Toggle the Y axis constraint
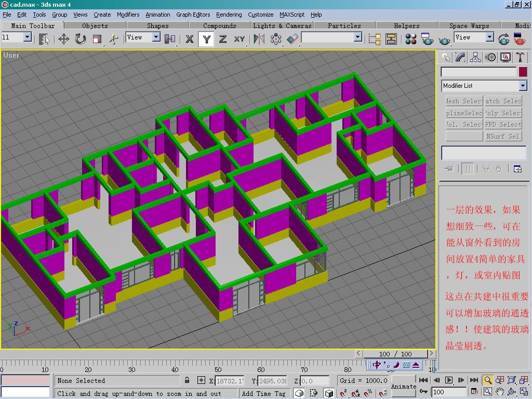This screenshot has width=532, height=399. pyautogui.click(x=206, y=39)
